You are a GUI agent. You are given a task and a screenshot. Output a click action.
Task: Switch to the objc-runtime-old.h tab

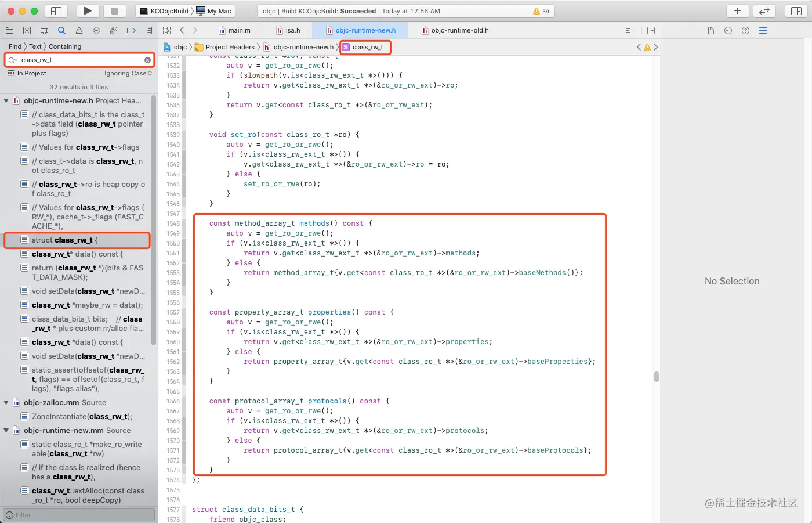click(x=455, y=30)
